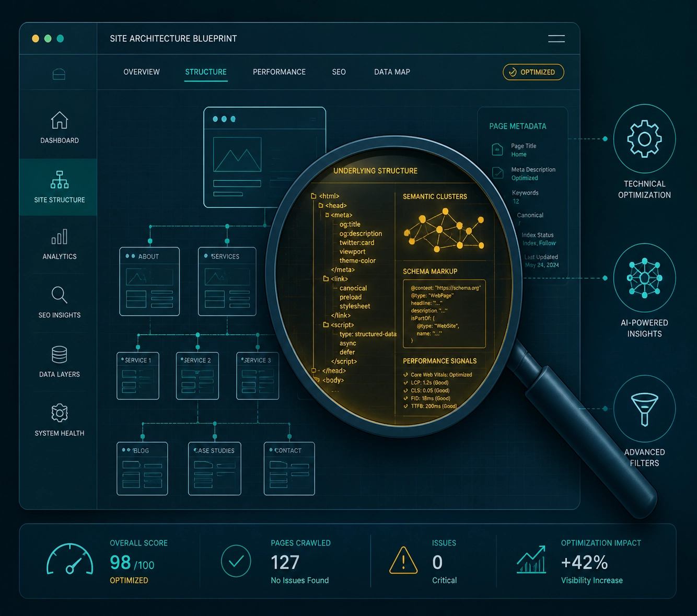697x616 pixels.
Task: Click checkmark beside Core Web Vitals
Action: (406, 375)
